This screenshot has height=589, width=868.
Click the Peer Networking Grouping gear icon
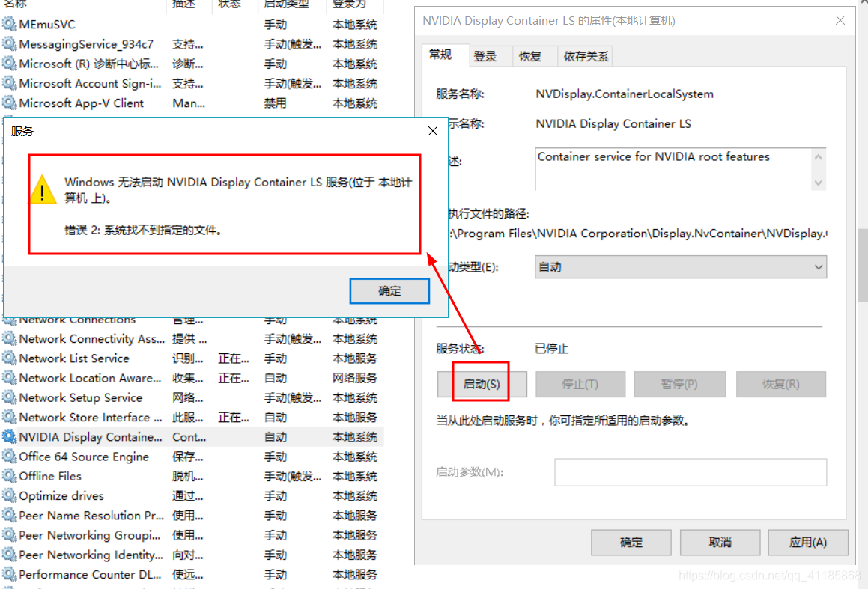[x=9, y=535]
